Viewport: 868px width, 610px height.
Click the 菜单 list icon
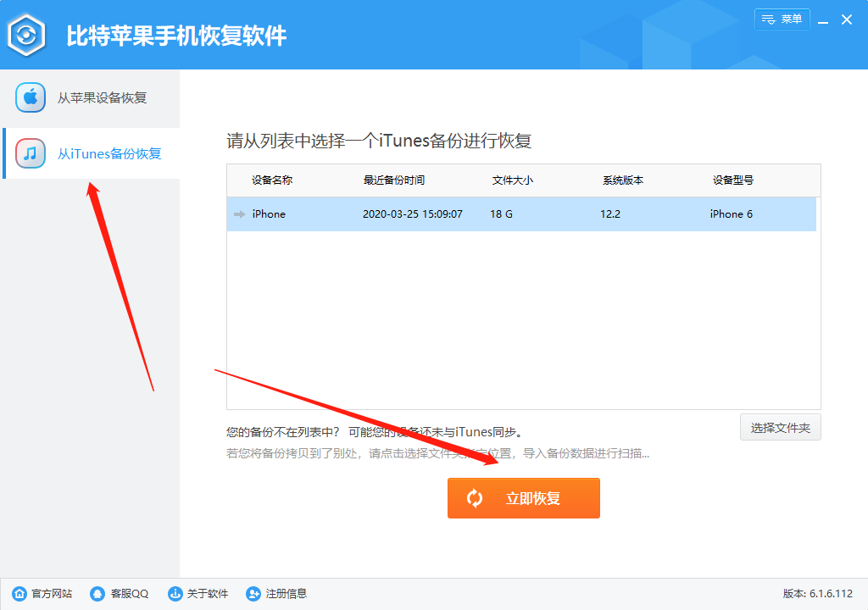pyautogui.click(x=768, y=20)
